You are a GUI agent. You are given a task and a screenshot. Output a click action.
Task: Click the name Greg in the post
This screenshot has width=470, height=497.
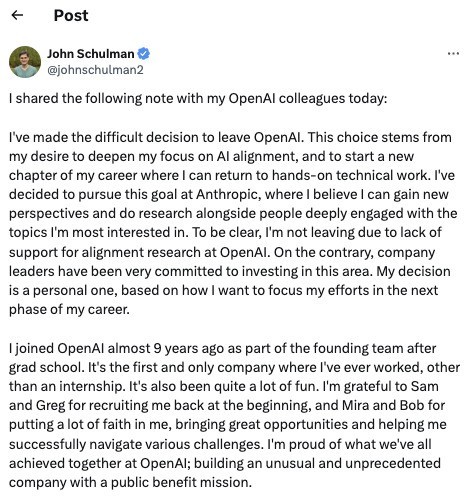pyautogui.click(x=51, y=406)
